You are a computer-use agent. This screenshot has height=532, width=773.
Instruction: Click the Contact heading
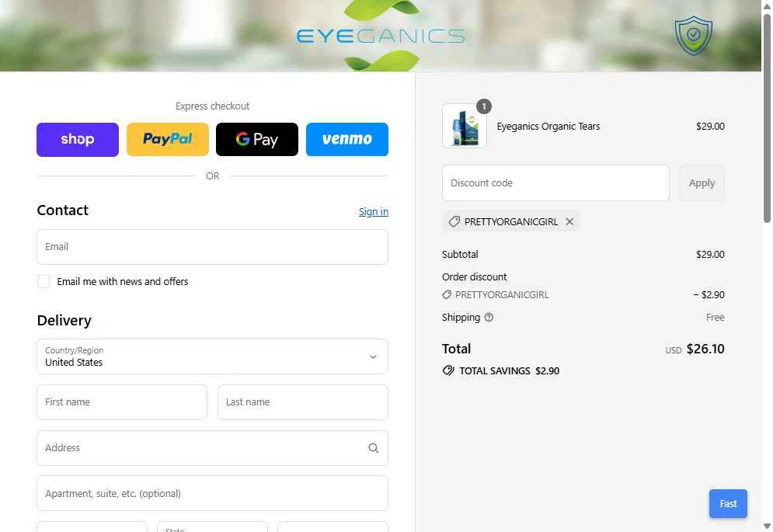tap(63, 210)
